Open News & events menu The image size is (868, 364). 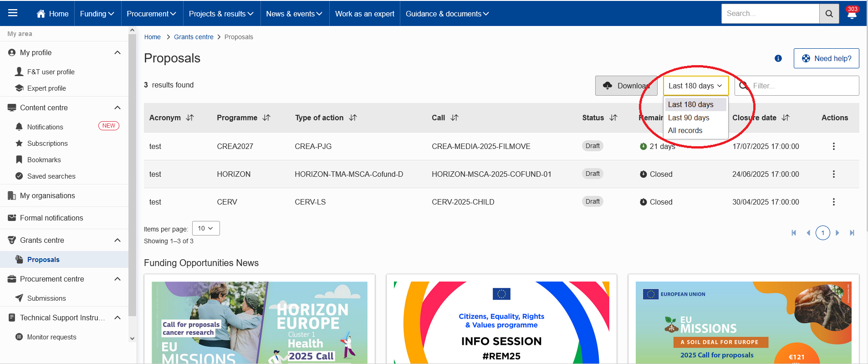(294, 14)
